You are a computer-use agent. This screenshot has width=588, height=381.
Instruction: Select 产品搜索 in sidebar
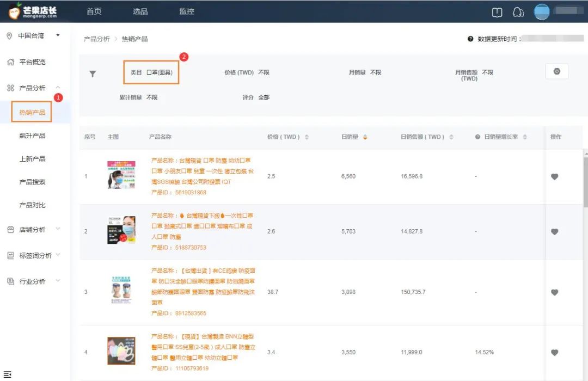click(x=32, y=182)
